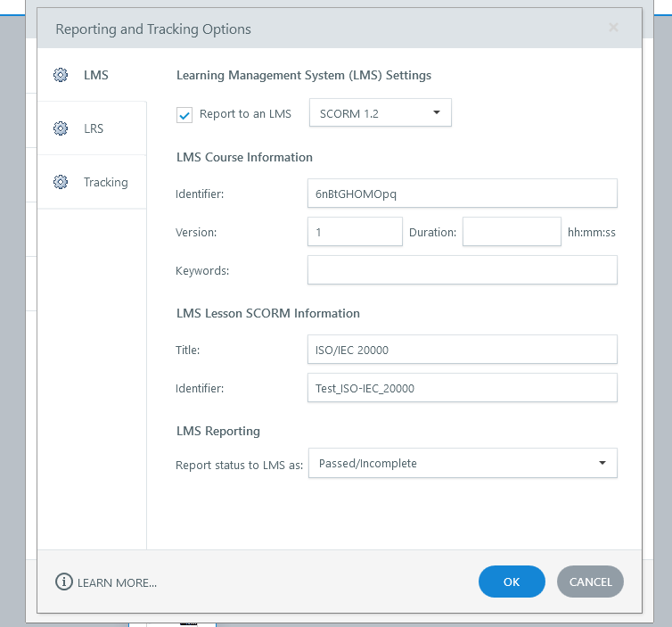Click into the Duration field
This screenshot has width=672, height=627.
tap(512, 232)
